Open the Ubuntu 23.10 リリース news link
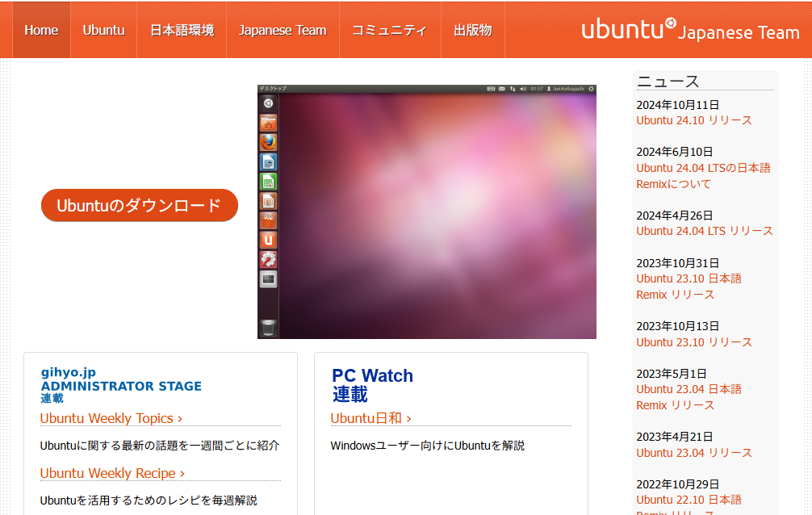The image size is (812, 515). click(694, 342)
